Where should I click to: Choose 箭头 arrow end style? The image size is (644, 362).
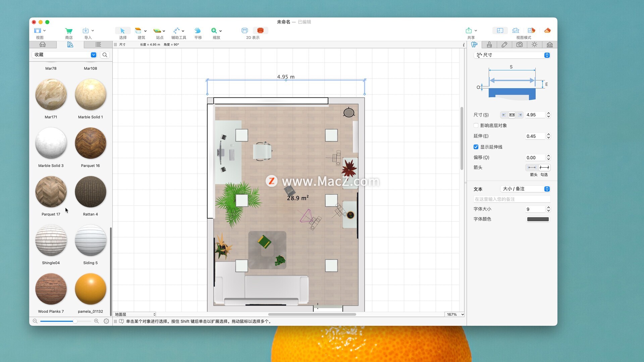[532, 168]
